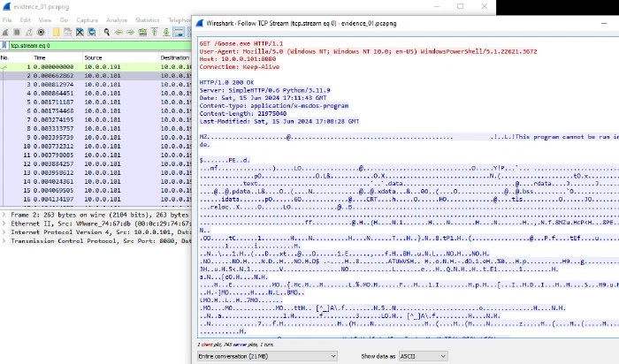Open the Entire conversation (21 MB) dropdown
Viewport: 619px width, 364px height.
(x=267, y=356)
